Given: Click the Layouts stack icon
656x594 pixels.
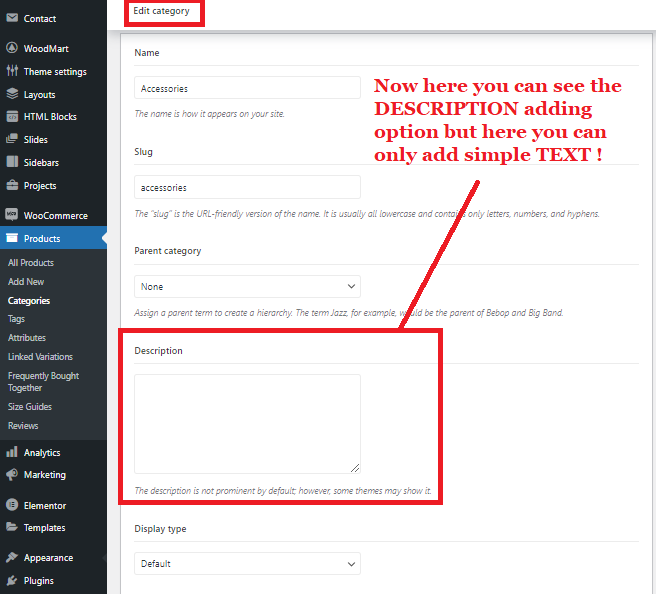Looking at the screenshot, I should pos(12,94).
